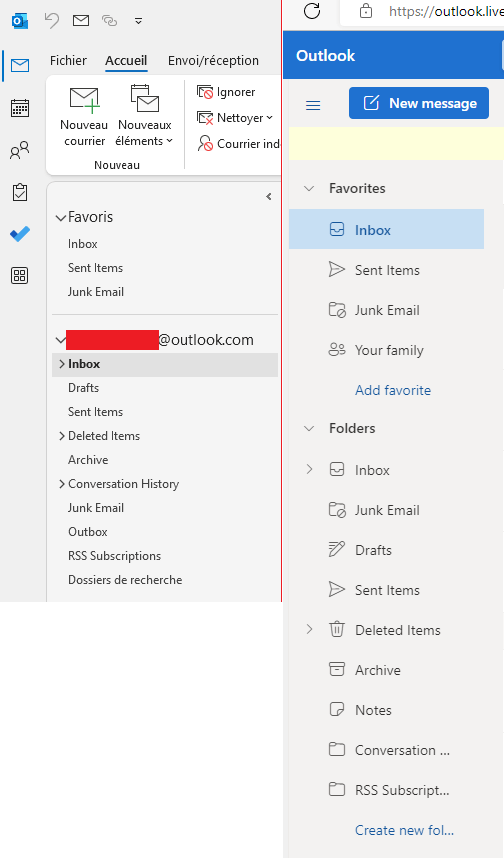This screenshot has height=858, width=504.
Task: Open Nettoyer dropdown in ribbon
Action: click(x=235, y=118)
